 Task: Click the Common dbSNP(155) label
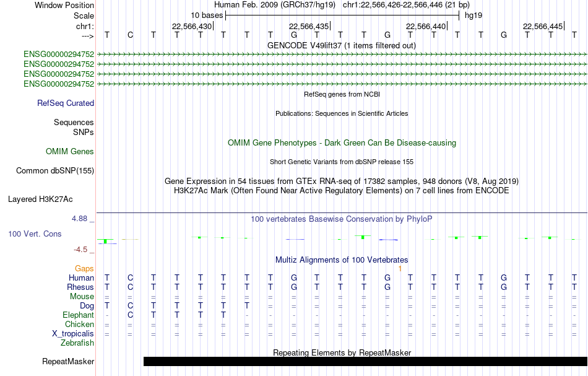(54, 171)
